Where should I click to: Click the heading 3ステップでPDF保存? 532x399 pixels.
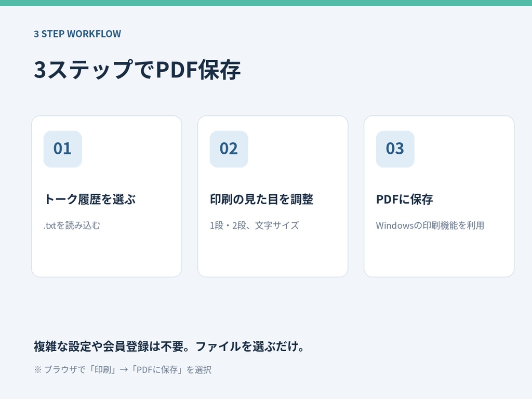click(137, 70)
